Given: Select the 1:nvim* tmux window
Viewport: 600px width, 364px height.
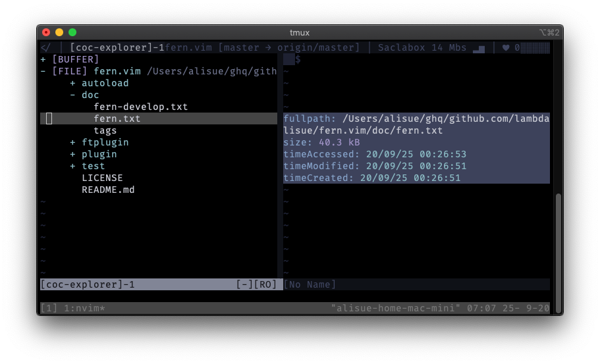Looking at the screenshot, I should pos(84,308).
